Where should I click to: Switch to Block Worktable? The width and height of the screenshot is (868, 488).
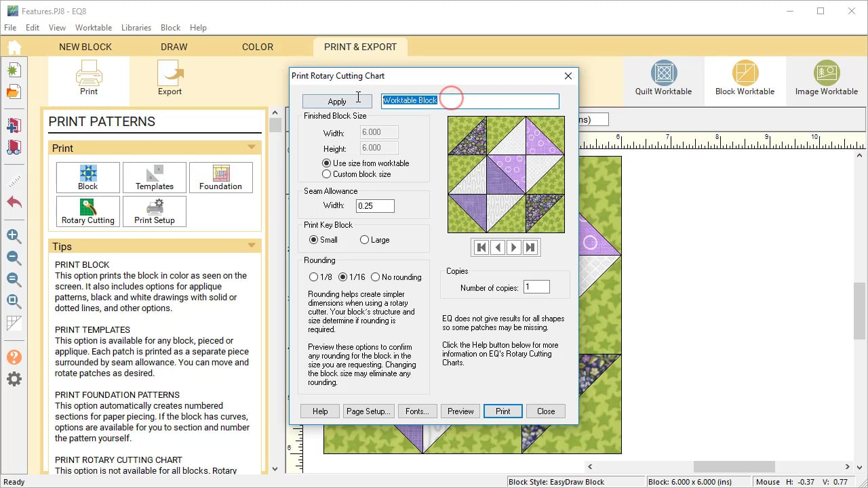pos(745,78)
